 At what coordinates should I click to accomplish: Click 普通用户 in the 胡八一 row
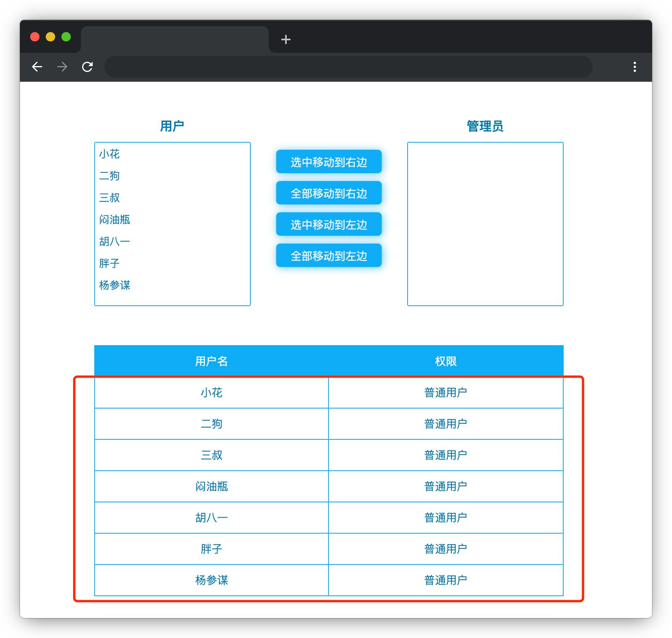click(x=446, y=518)
